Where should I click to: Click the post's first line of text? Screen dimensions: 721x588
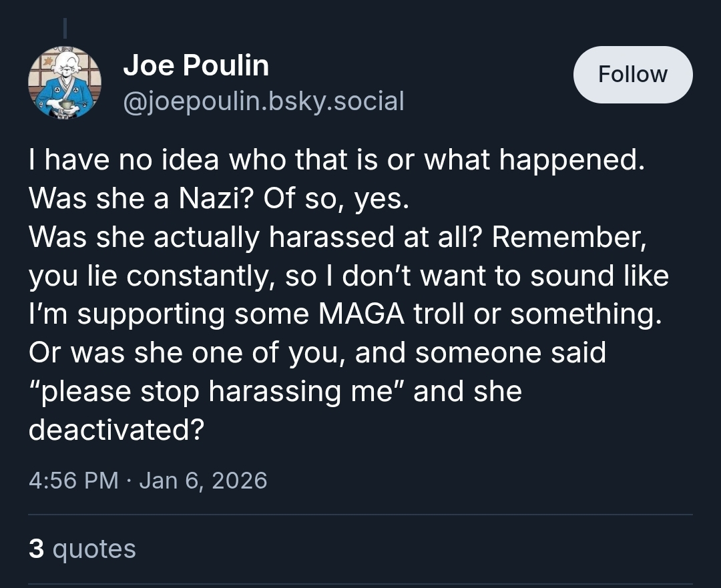[x=336, y=160]
